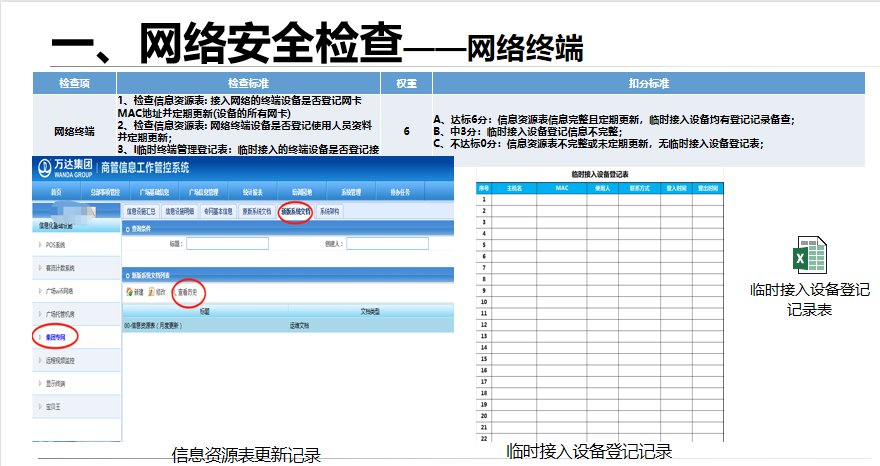Click row number 10 in register table
Viewport: 880px width, 466px height.
pyautogui.click(x=484, y=302)
